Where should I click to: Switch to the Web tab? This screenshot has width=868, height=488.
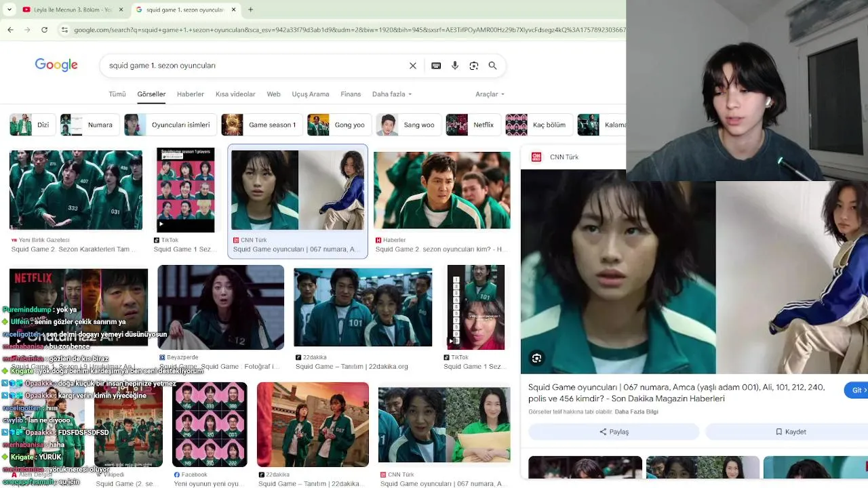(x=274, y=94)
